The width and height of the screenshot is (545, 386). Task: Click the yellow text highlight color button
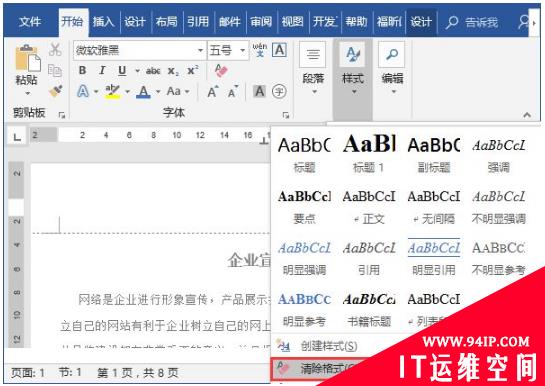(113, 92)
